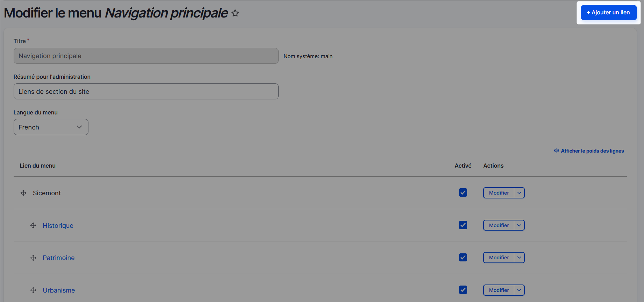Click Afficher le poids des lignes
Screen dimensions: 644x302
click(x=592, y=151)
